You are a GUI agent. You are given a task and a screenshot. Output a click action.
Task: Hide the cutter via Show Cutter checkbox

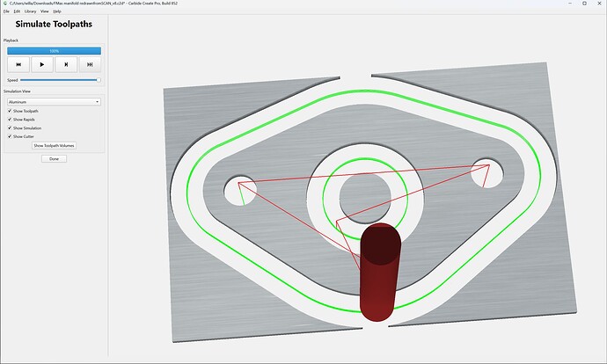[x=10, y=136]
